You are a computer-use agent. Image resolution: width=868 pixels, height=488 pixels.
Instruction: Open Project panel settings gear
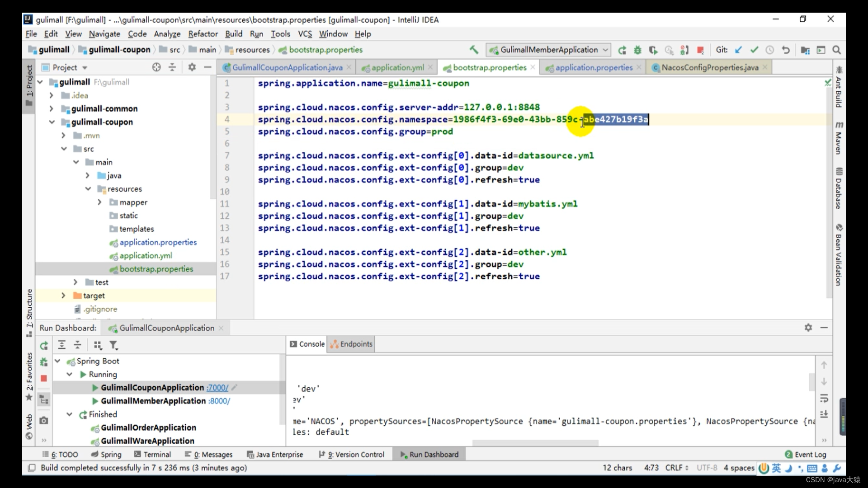192,67
